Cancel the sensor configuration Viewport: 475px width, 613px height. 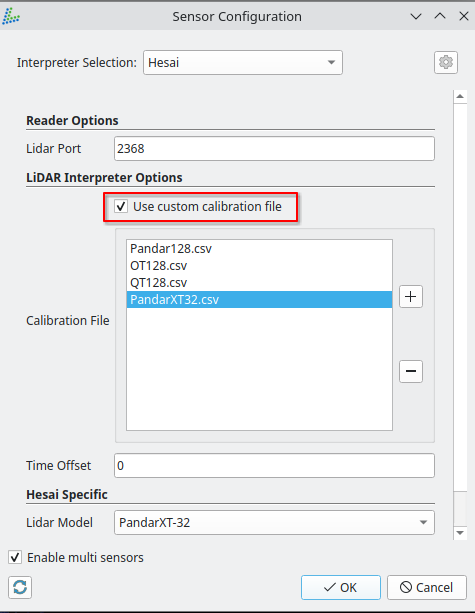coord(427,587)
